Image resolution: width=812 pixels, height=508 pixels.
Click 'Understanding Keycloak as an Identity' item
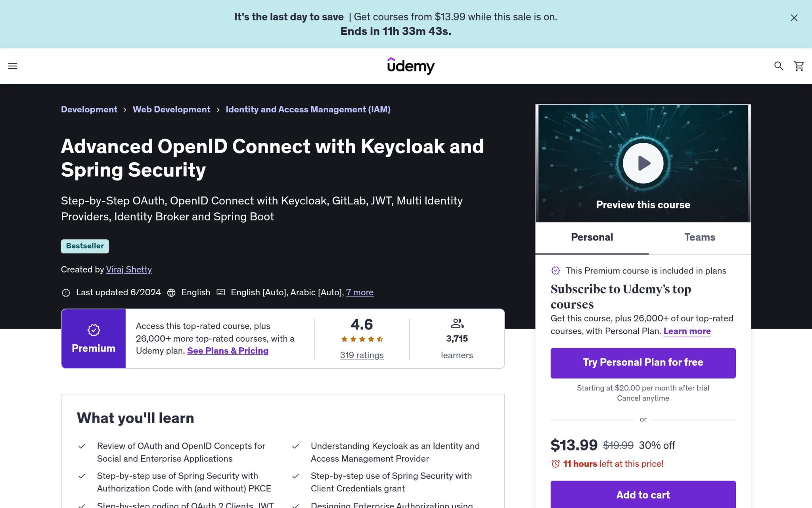pos(395,452)
